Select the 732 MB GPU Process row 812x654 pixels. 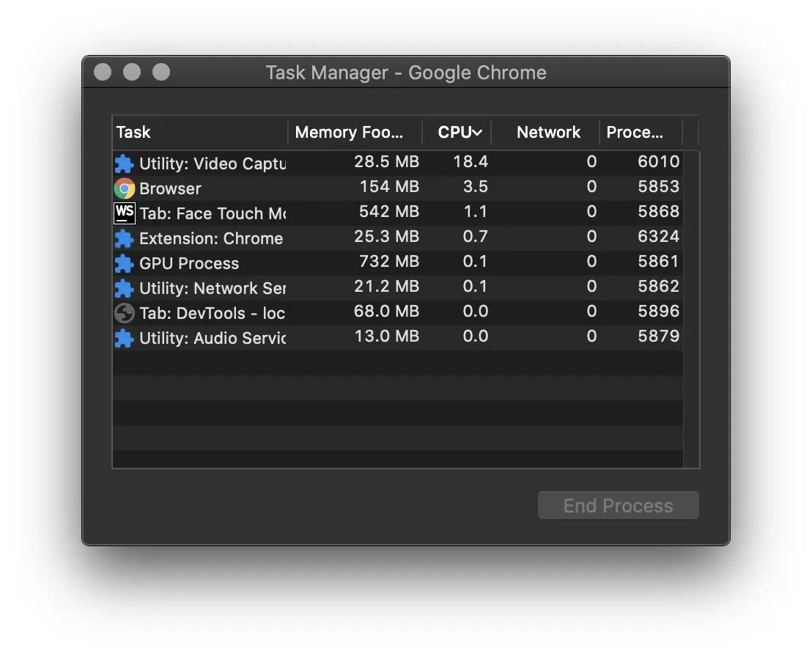(398, 262)
